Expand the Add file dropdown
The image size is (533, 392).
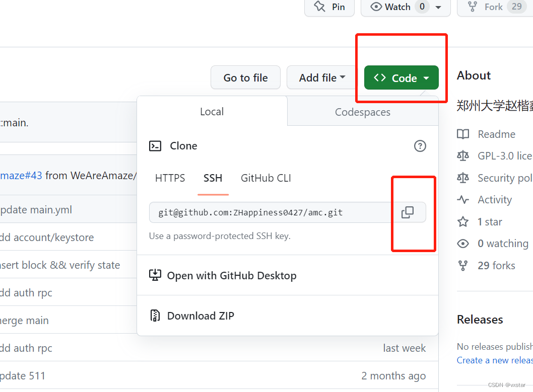322,77
